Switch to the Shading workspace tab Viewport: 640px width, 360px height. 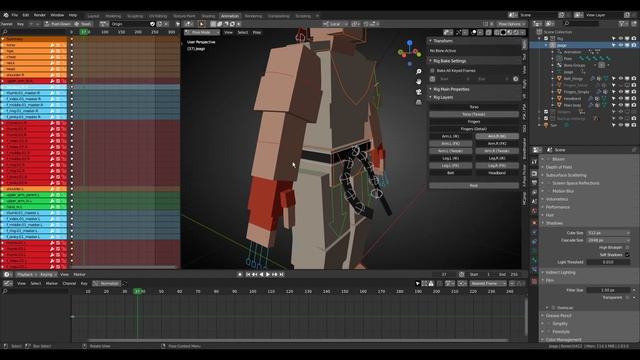[x=208, y=16]
